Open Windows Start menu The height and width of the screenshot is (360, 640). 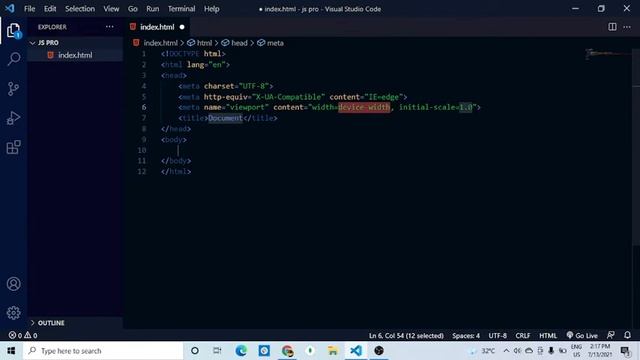point(11,351)
